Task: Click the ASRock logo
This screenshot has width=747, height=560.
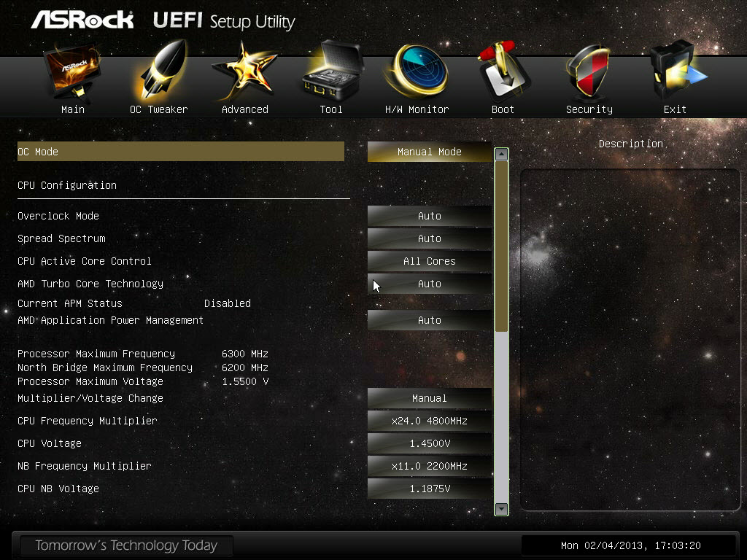Action: tap(82, 20)
